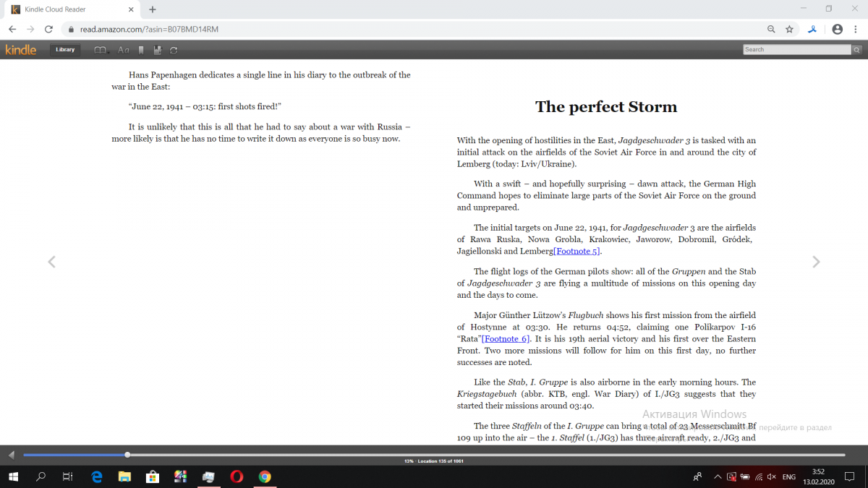The width and height of the screenshot is (868, 488).
Task: Open the Footnote 6 link
Action: (x=506, y=338)
